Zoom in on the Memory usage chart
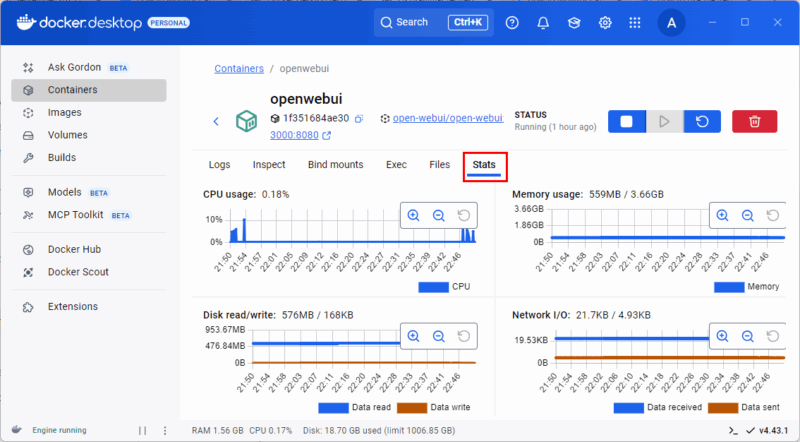The height and width of the screenshot is (442, 800). [722, 215]
